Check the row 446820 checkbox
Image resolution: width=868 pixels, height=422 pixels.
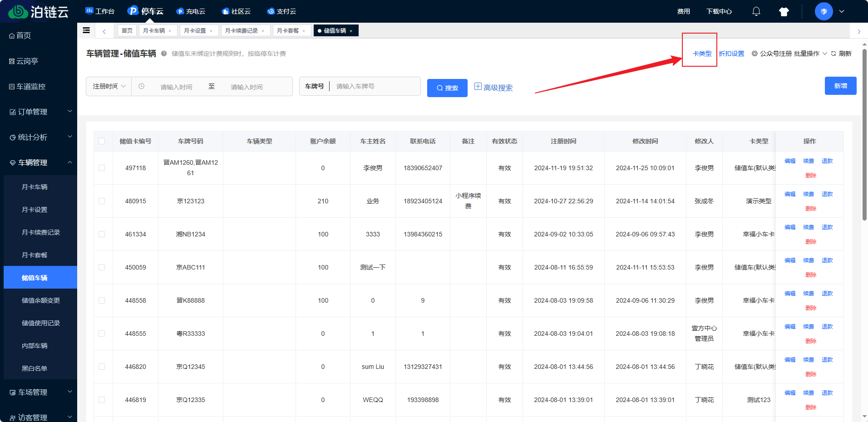coord(102,367)
